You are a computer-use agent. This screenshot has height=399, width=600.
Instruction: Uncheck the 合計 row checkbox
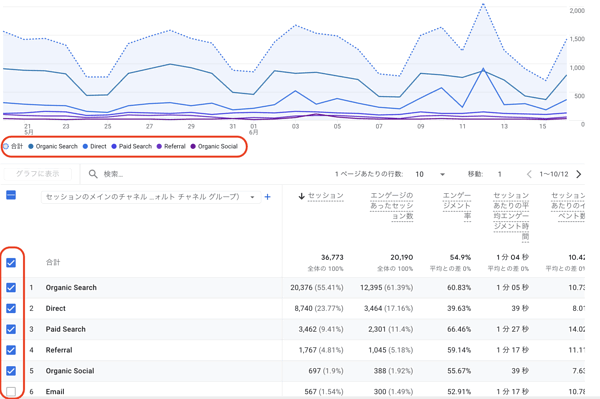11,263
